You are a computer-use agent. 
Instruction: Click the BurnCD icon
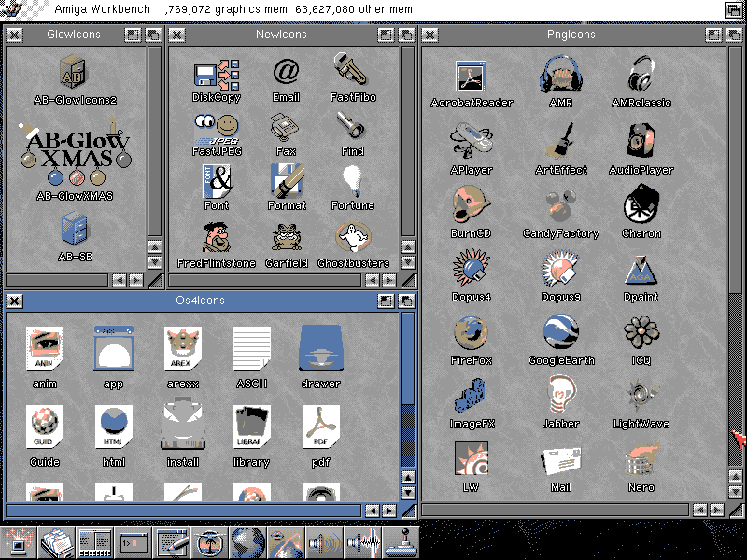(x=471, y=203)
